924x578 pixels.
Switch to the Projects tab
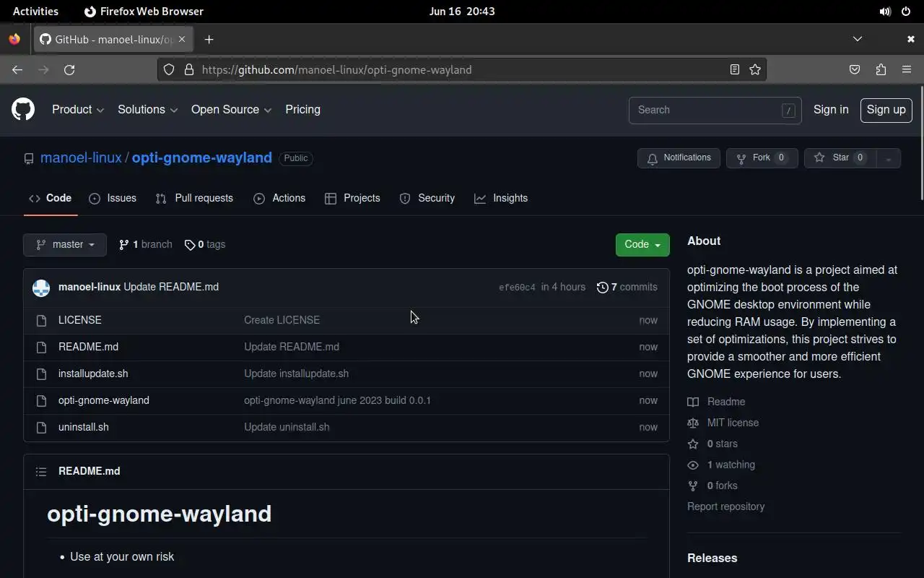tap(352, 198)
